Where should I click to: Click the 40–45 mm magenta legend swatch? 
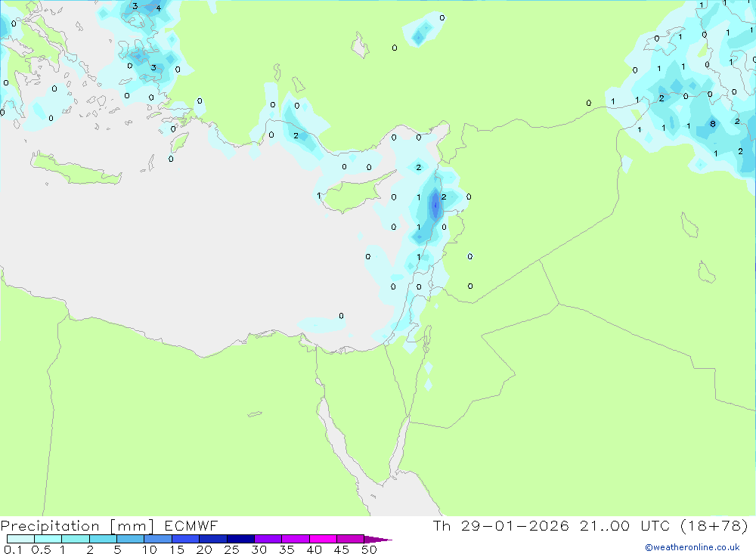(323, 539)
